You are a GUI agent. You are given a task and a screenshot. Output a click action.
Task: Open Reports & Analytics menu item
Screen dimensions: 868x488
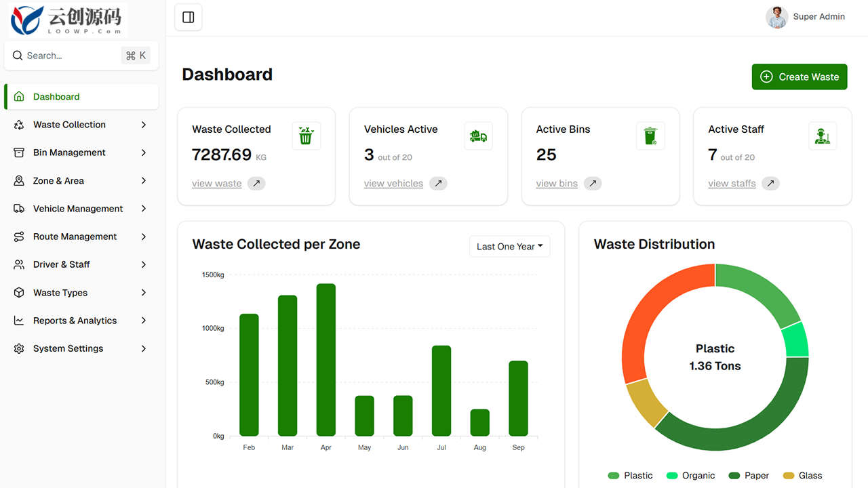pos(81,321)
